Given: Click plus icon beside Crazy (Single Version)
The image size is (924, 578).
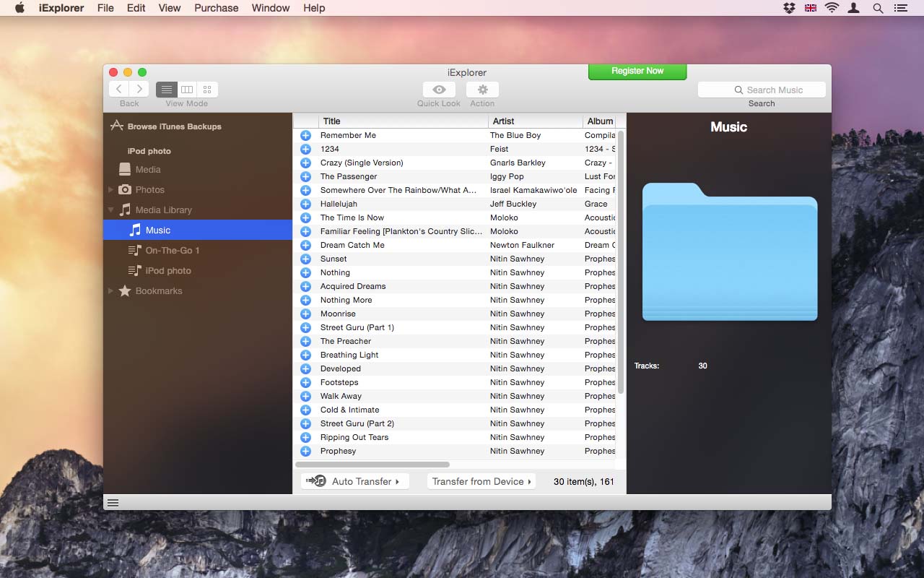Looking at the screenshot, I should point(305,163).
